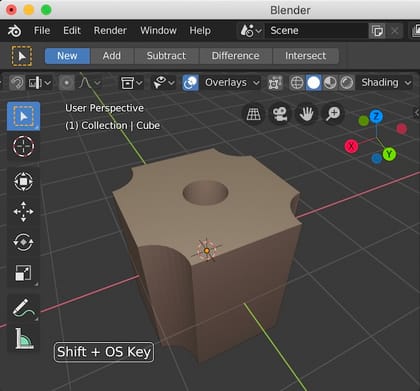Click the pan view hand button
This screenshot has height=391, width=420.
pos(306,114)
